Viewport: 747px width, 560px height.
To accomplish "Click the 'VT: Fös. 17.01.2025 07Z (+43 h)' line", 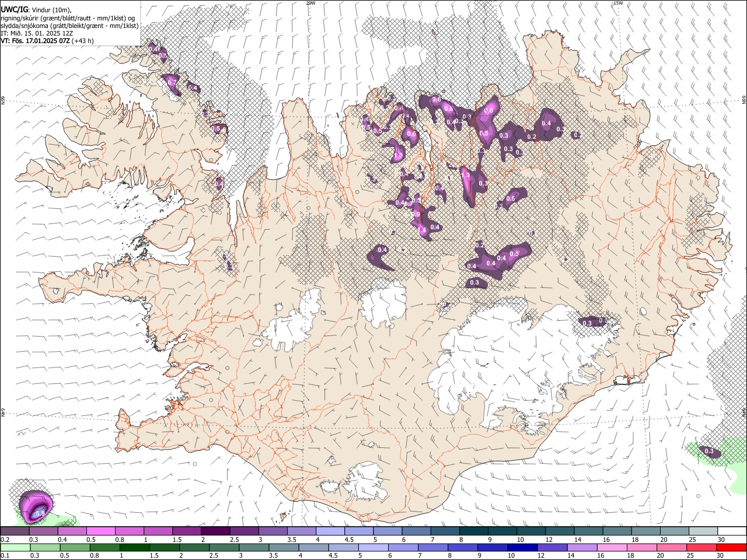I will click(x=47, y=41).
